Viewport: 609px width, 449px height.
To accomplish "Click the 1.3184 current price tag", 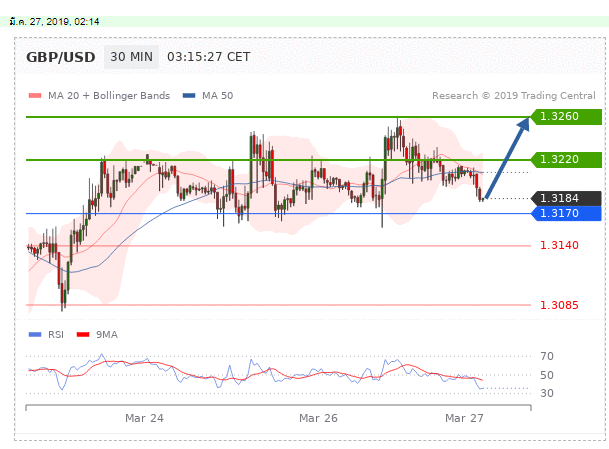I will (x=566, y=198).
